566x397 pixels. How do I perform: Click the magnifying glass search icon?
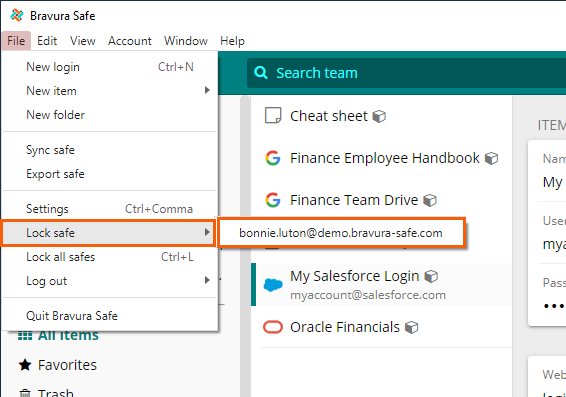tap(261, 73)
